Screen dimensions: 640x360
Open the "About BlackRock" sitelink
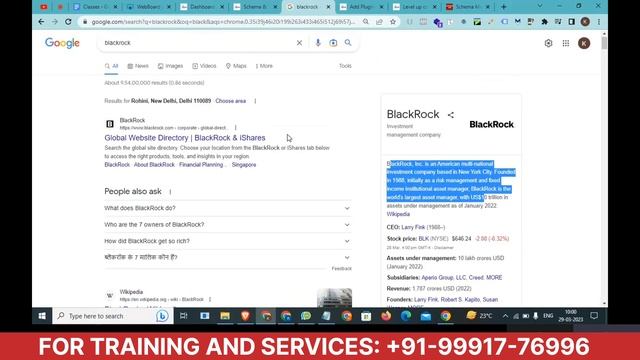point(154,165)
